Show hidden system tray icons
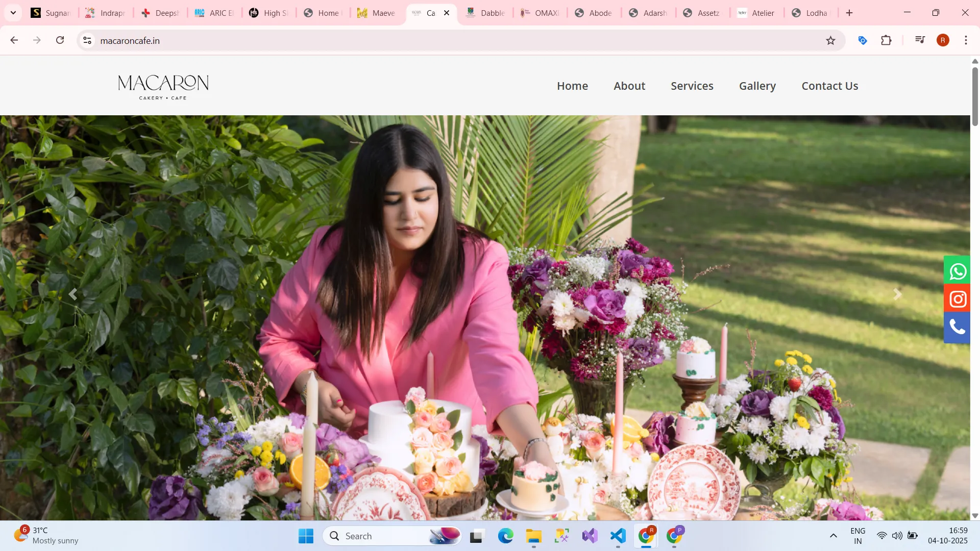980x551 pixels. click(833, 536)
